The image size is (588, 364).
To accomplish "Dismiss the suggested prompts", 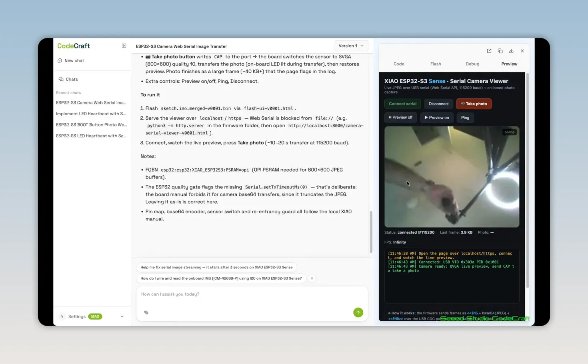I will [312, 278].
